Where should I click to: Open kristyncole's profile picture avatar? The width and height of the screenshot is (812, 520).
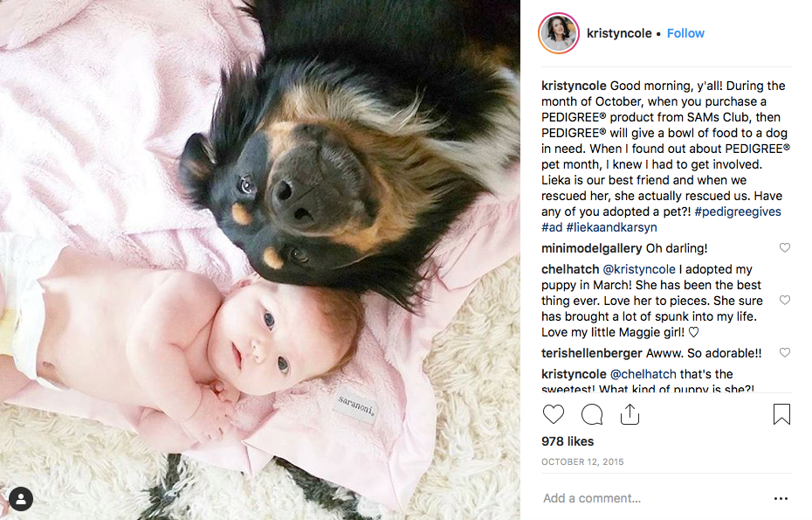coord(559,33)
